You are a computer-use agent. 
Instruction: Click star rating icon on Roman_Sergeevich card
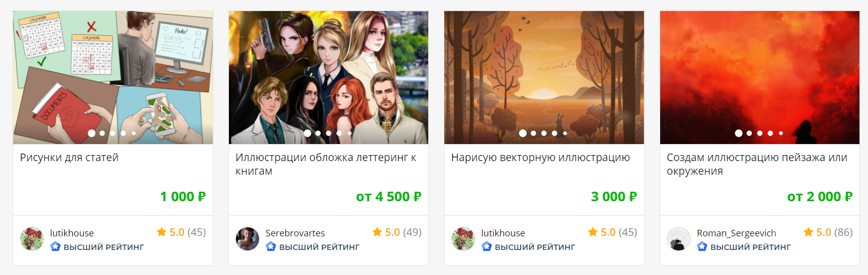(x=808, y=232)
